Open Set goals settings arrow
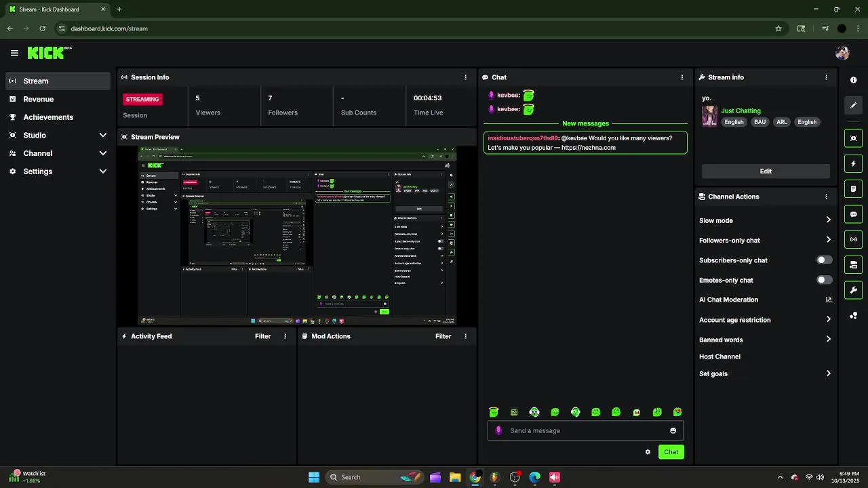Screen dimensions: 868x488 click(x=828, y=373)
